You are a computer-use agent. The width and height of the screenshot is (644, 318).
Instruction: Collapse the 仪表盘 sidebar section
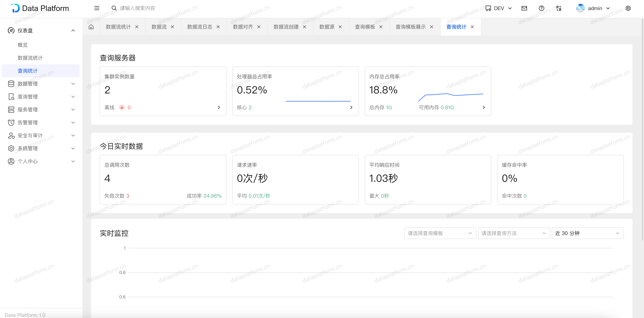click(x=73, y=30)
